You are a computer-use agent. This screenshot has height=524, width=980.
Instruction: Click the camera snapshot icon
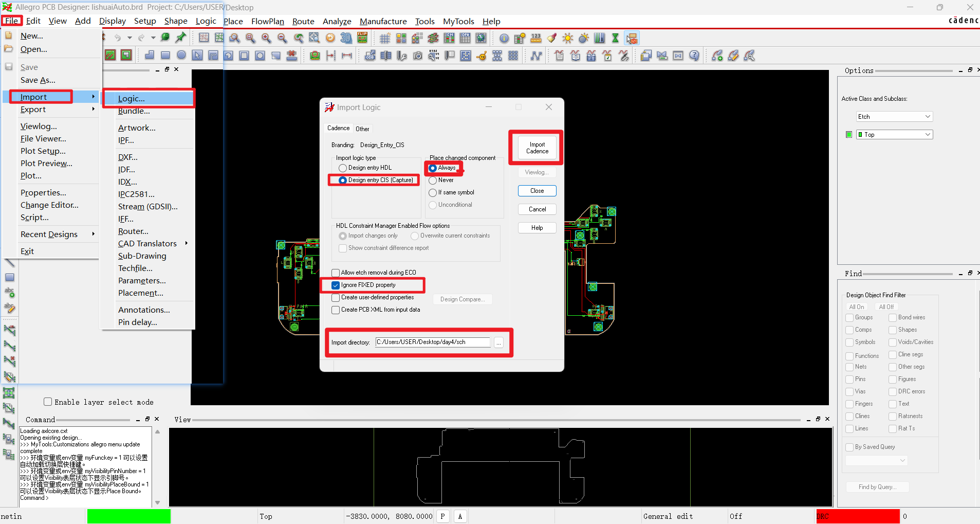418,56
